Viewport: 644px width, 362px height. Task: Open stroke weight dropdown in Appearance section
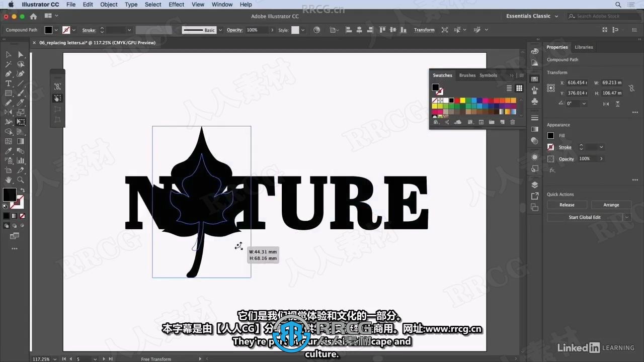point(601,147)
